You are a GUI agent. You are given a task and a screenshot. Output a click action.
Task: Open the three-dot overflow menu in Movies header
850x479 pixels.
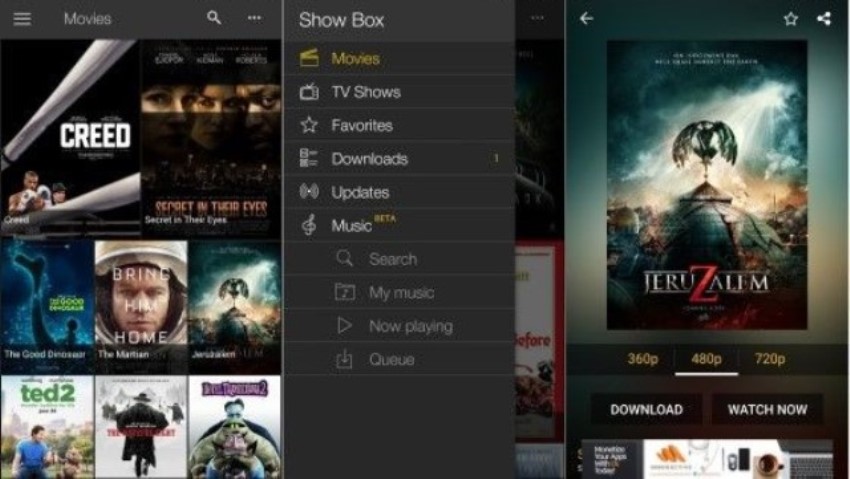(254, 18)
